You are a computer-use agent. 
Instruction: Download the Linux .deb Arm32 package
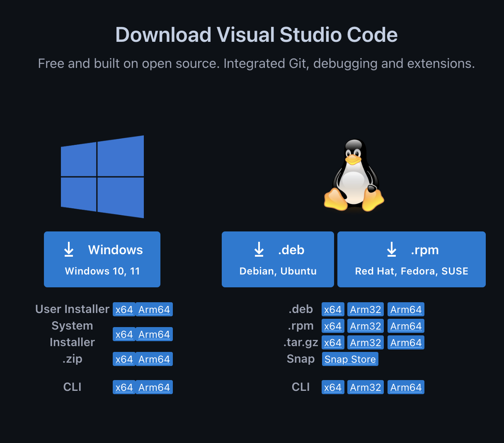(366, 310)
